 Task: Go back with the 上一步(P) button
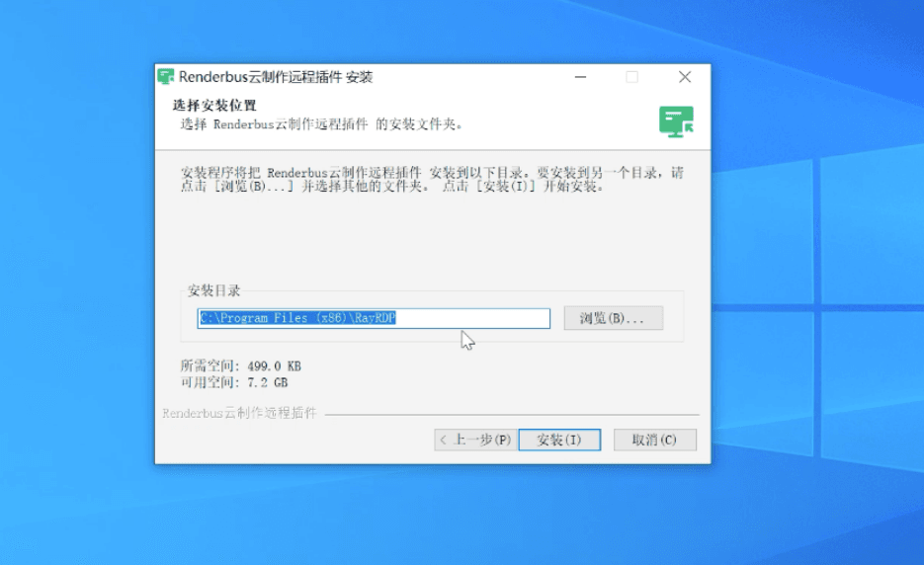pos(474,440)
